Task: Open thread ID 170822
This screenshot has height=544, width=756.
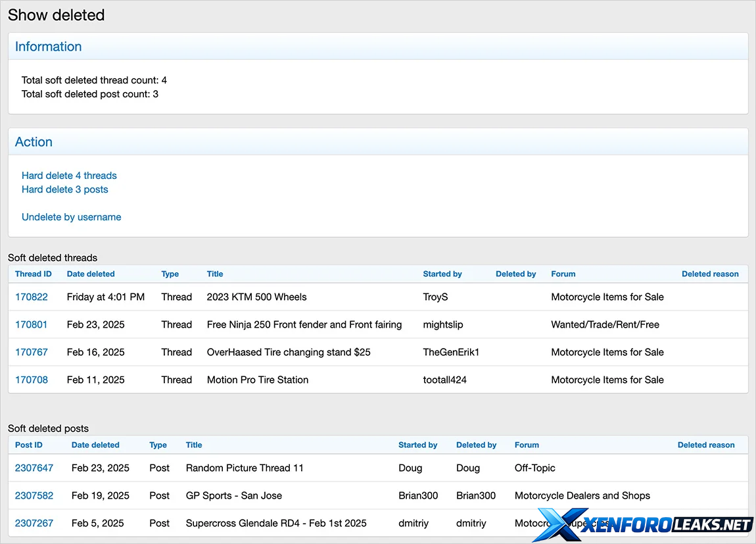Action: pyautogui.click(x=32, y=297)
